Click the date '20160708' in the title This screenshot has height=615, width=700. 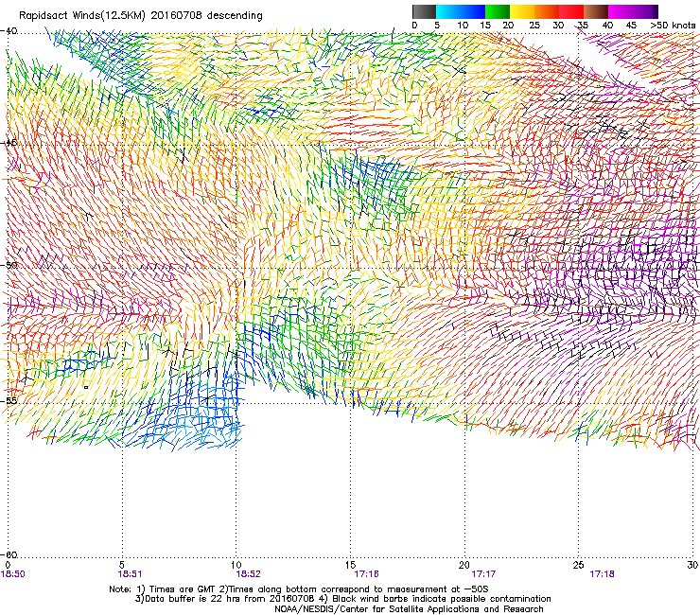tap(176, 15)
